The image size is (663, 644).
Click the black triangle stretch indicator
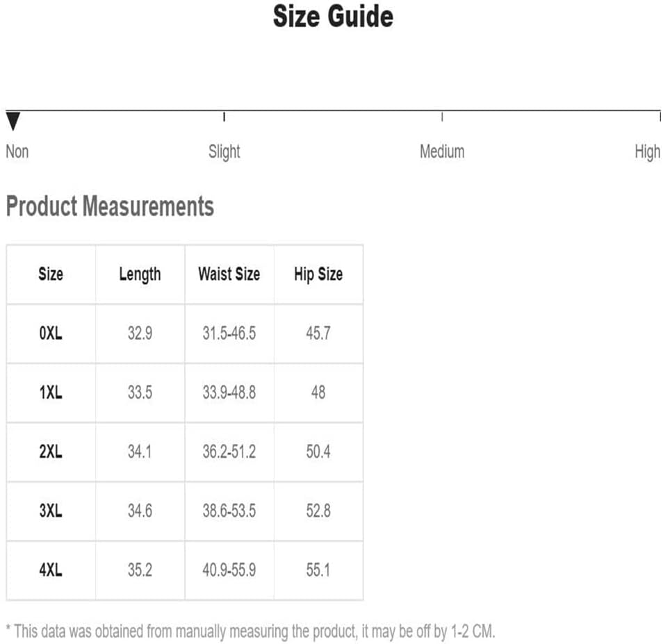coord(13,122)
